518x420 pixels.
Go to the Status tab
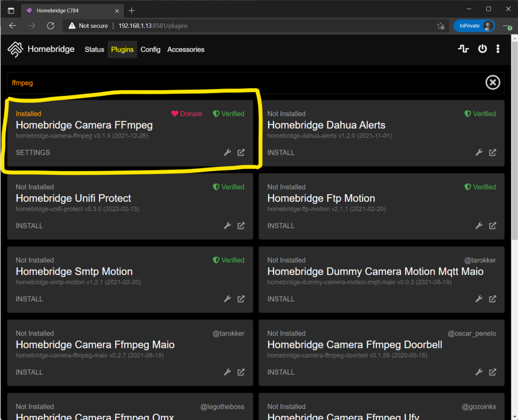tap(94, 50)
